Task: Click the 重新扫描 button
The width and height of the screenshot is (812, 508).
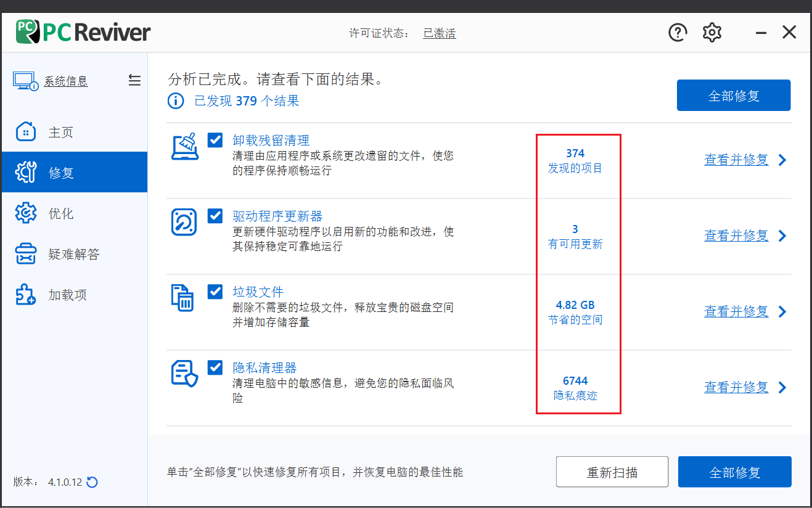Action: 612,472
